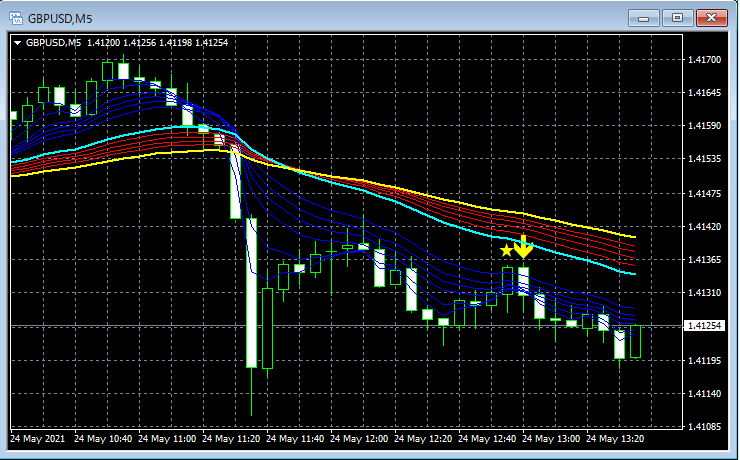Click price level 1.41535 on scale

(705, 159)
